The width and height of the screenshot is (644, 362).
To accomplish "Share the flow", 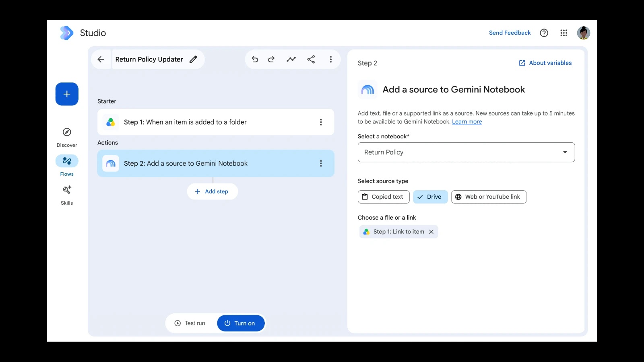I will point(311,60).
